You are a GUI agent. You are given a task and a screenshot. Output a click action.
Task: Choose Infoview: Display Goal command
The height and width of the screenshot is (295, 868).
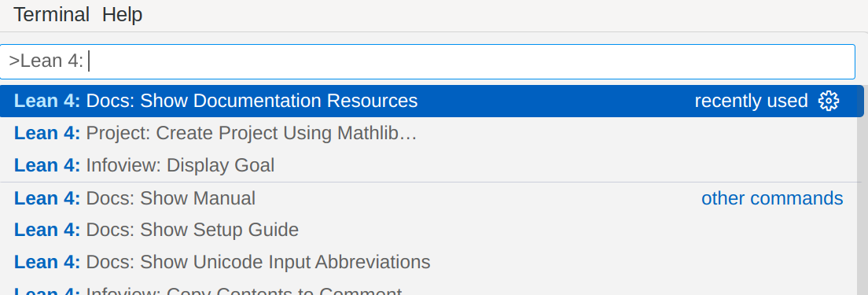click(x=432, y=165)
